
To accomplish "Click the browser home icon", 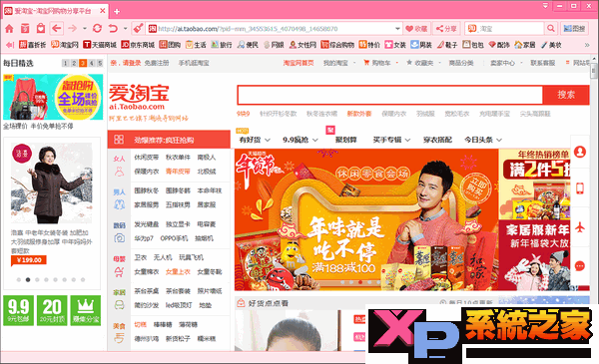I will 9,29.
